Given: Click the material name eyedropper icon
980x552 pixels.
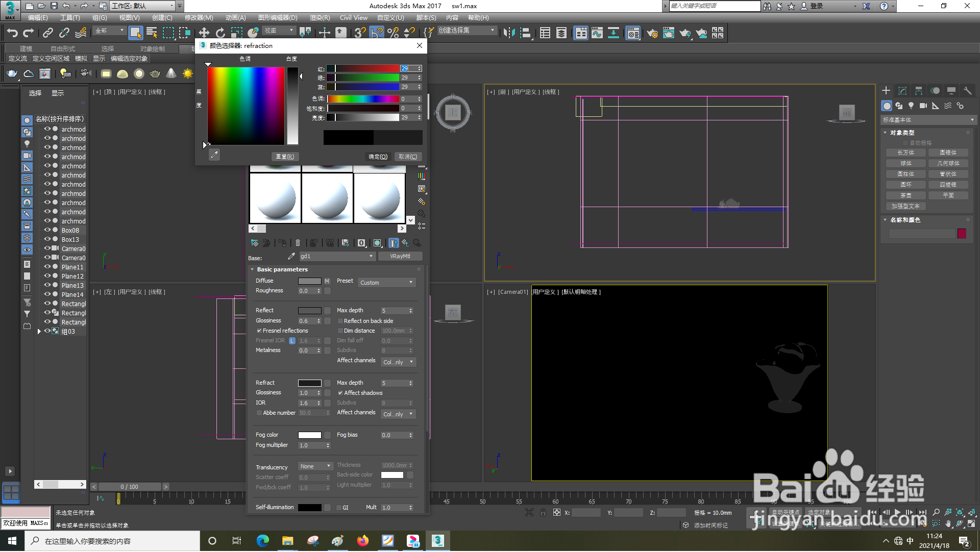Looking at the screenshot, I should tap(291, 256).
